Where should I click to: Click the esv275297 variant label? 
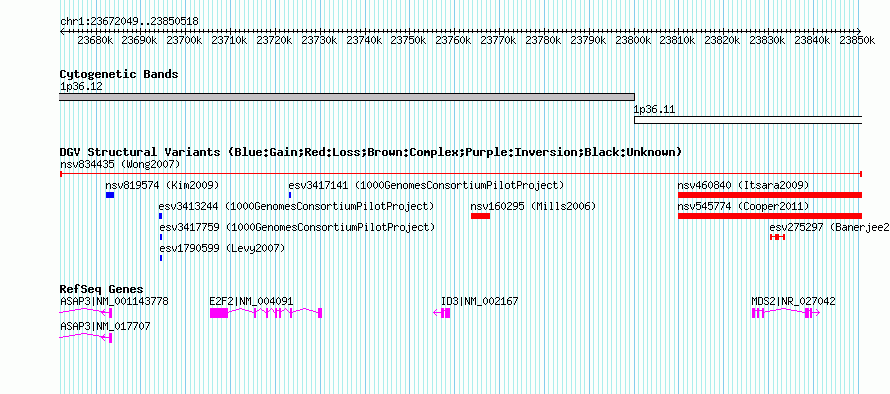point(829,228)
